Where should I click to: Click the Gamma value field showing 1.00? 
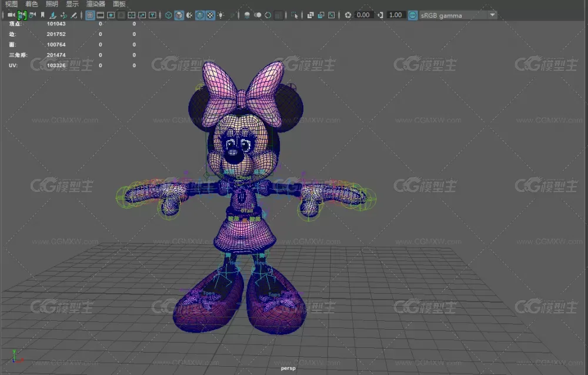click(396, 15)
